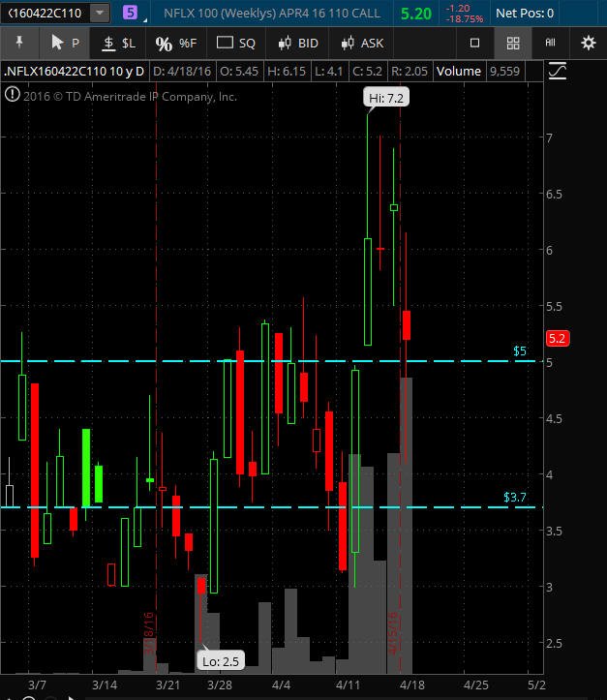This screenshot has width=607, height=700.
Task: Click the symbol input field 160422C110
Action: coord(46,13)
